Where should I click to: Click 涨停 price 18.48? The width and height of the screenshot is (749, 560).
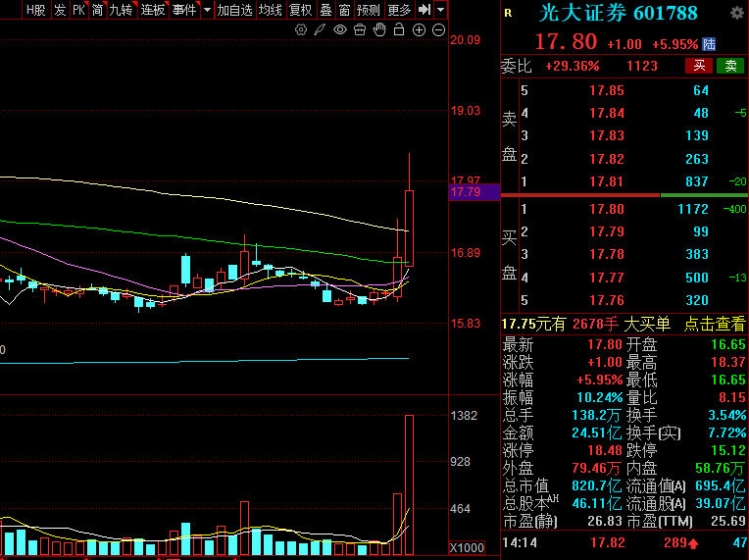(605, 450)
